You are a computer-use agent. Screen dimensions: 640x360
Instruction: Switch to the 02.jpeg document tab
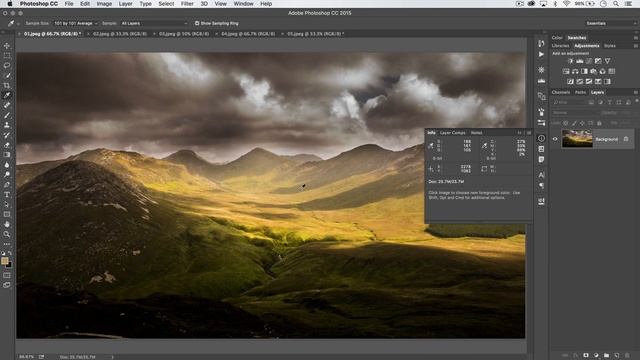click(x=120, y=34)
